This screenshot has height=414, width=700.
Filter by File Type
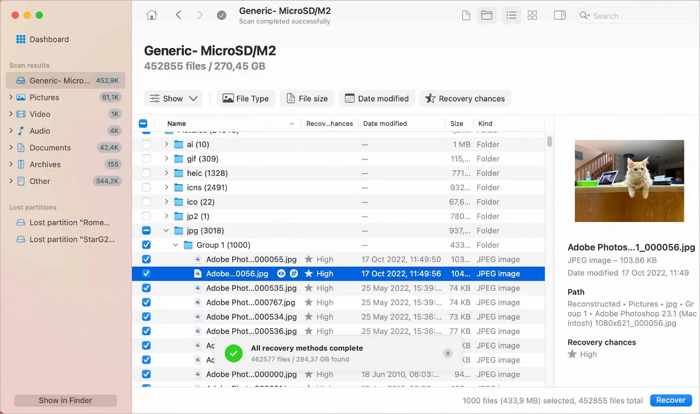(x=246, y=98)
